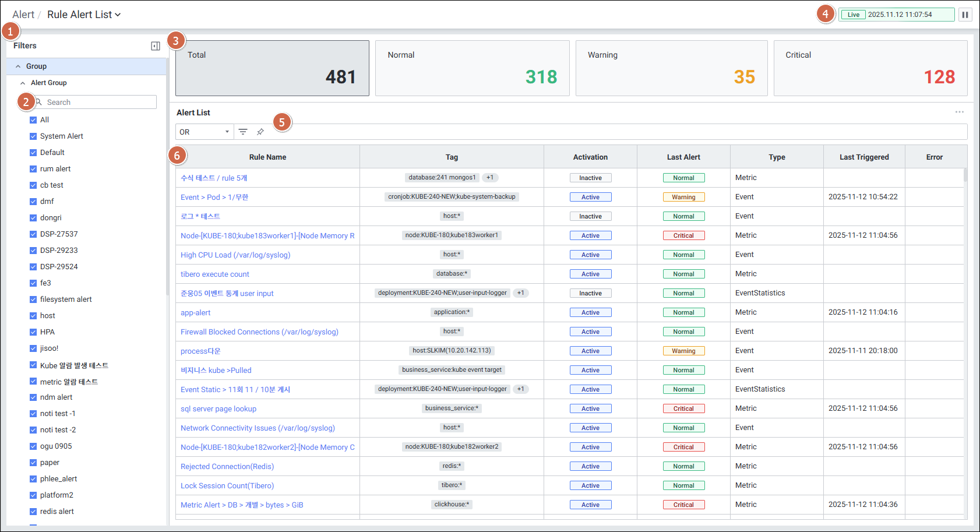Open the Alert List more options menu
The width and height of the screenshot is (980, 532).
pyautogui.click(x=959, y=112)
